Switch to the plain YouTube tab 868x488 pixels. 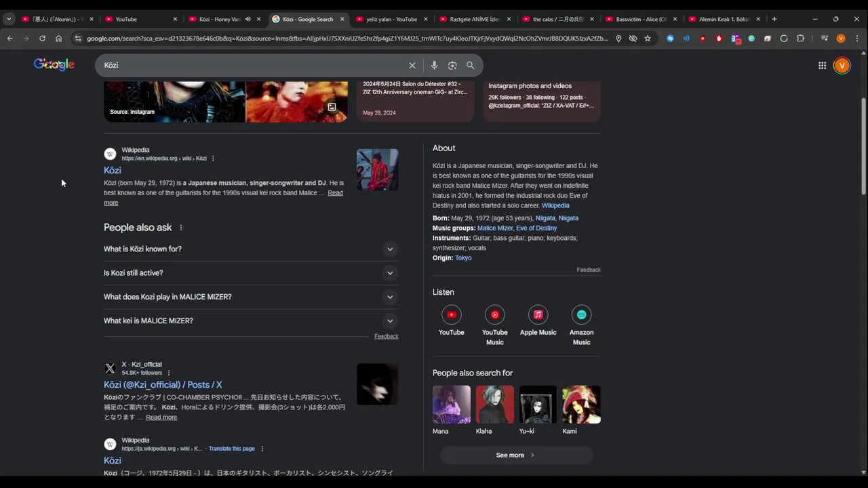pyautogui.click(x=140, y=19)
